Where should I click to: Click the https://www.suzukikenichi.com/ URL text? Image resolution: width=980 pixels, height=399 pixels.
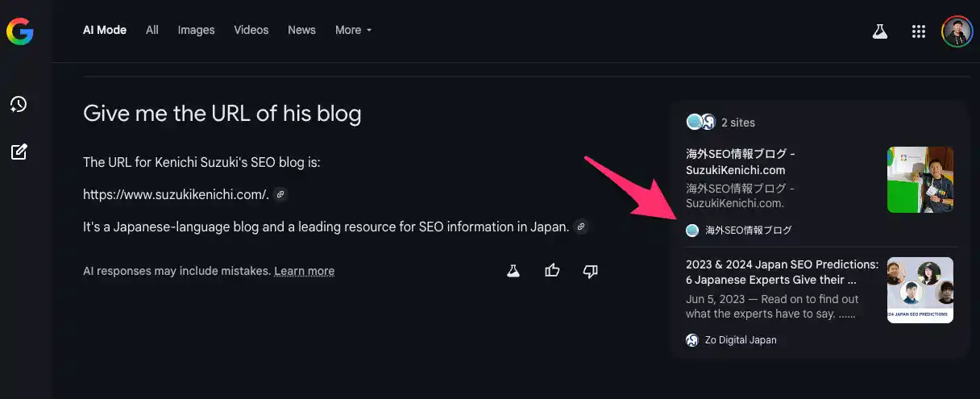tap(176, 194)
